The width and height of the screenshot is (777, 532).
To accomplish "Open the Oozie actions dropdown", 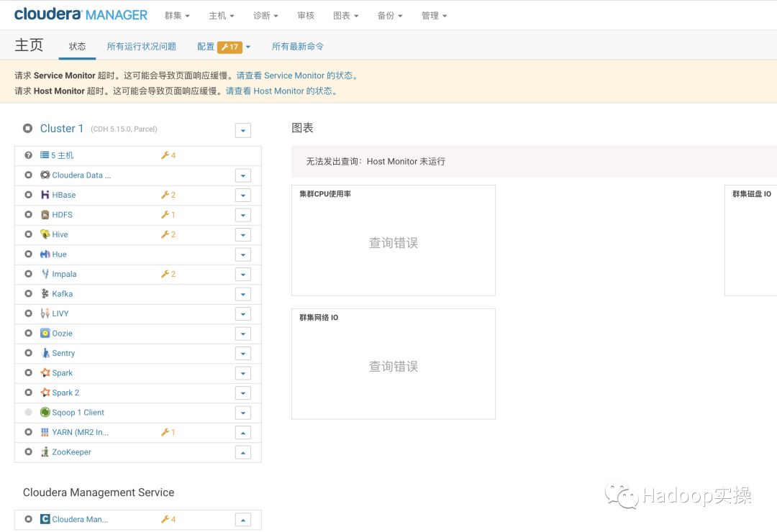I will (243, 334).
